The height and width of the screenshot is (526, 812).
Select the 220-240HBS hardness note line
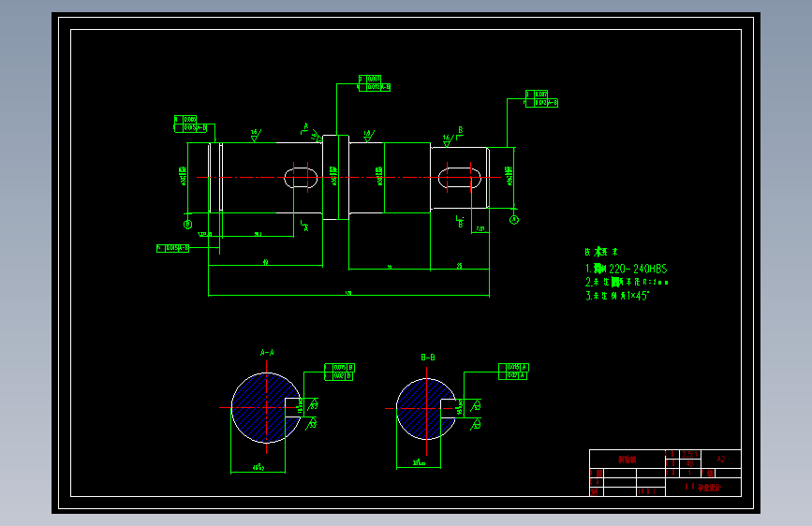626,269
